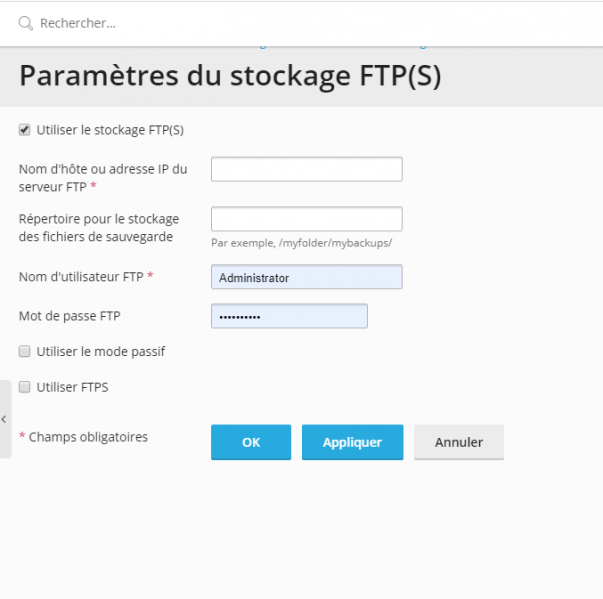
Task: Select the FTP server hostname input field
Action: tap(306, 169)
